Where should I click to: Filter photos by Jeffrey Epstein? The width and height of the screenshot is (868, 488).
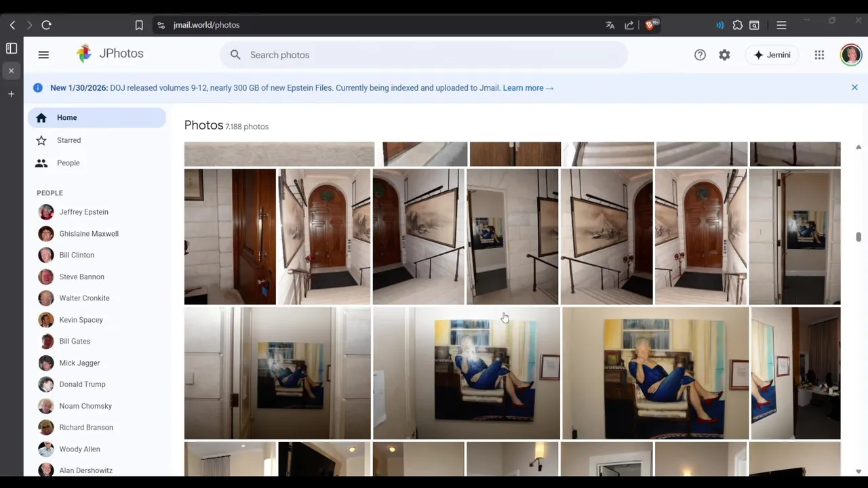(x=97, y=212)
